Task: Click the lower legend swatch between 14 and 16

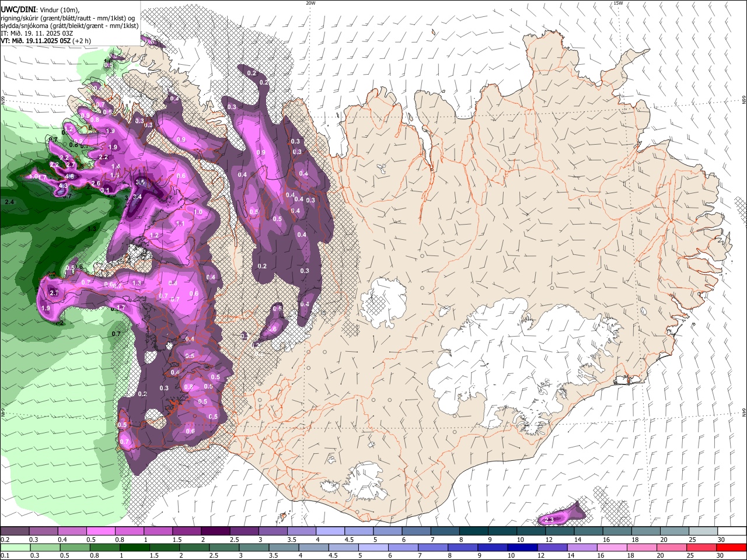Action: click(581, 547)
